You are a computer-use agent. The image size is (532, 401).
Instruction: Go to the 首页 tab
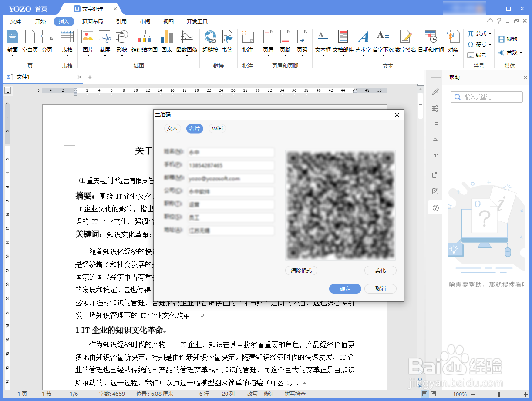click(x=41, y=9)
